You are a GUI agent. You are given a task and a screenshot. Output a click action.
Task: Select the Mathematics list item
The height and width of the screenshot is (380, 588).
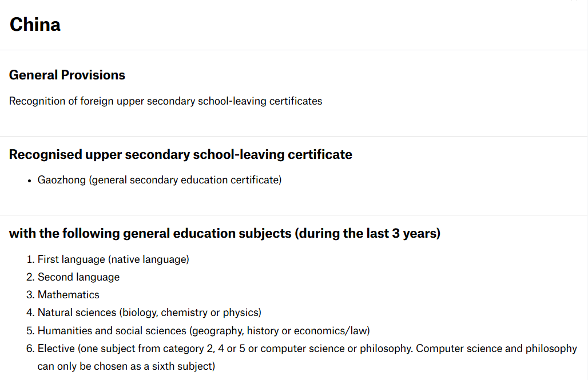(68, 294)
